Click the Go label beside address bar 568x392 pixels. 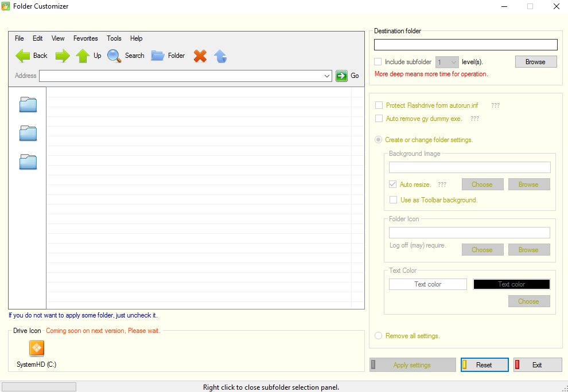pos(355,76)
